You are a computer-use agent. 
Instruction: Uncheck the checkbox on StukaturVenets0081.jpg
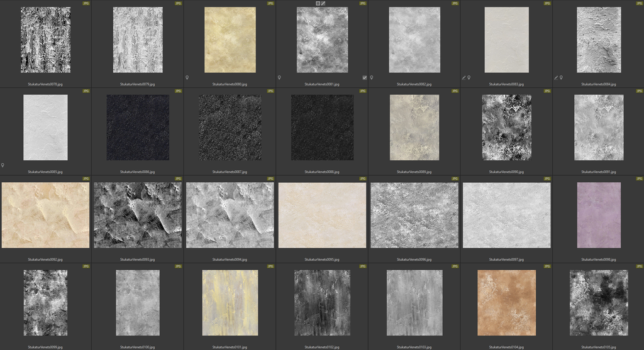pyautogui.click(x=365, y=77)
